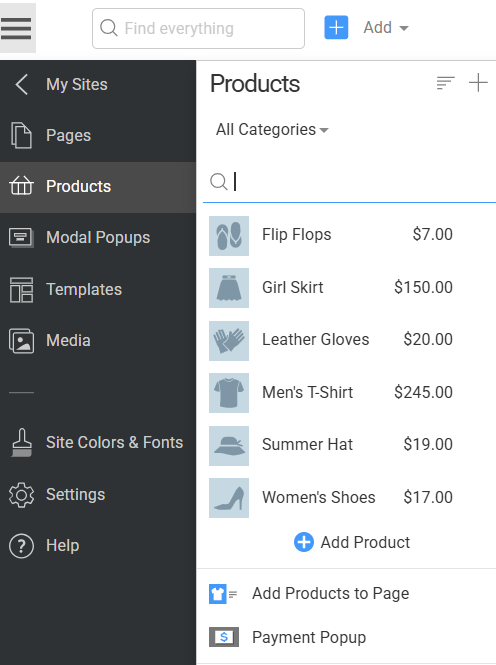This screenshot has height=665, width=496.
Task: Click the Settings gear icon
Action: tap(21, 495)
